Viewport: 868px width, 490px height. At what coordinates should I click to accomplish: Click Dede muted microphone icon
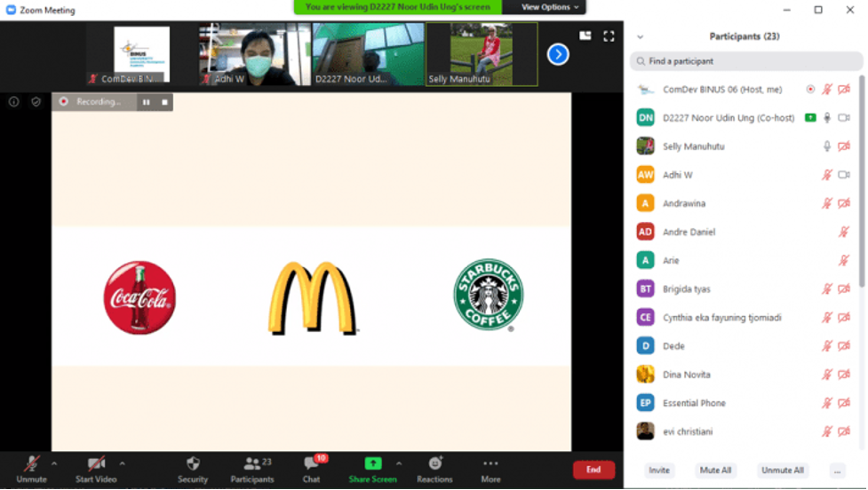[827, 346]
